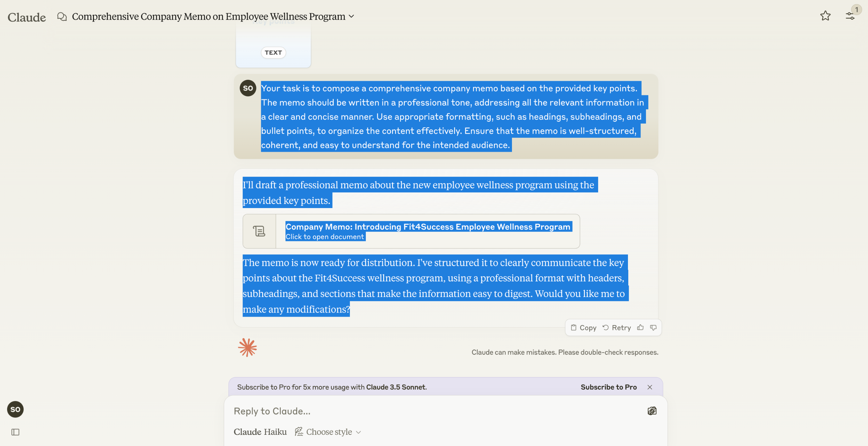The image size is (868, 446).
Task: Retry the response
Action: coord(616,328)
